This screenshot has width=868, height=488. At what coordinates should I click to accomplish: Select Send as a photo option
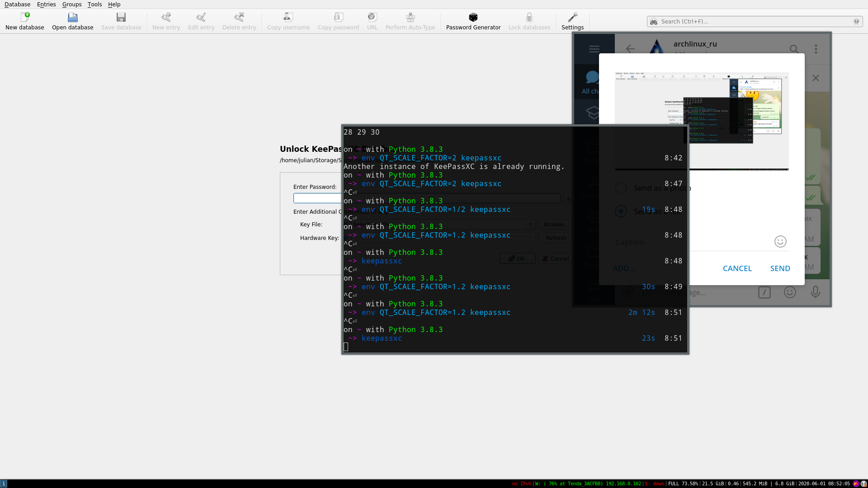(653, 188)
